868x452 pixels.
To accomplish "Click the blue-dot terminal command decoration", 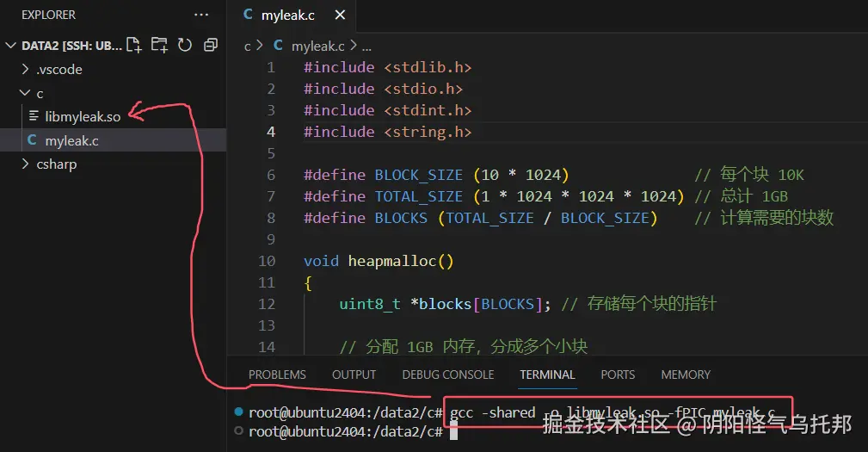I will [x=238, y=412].
